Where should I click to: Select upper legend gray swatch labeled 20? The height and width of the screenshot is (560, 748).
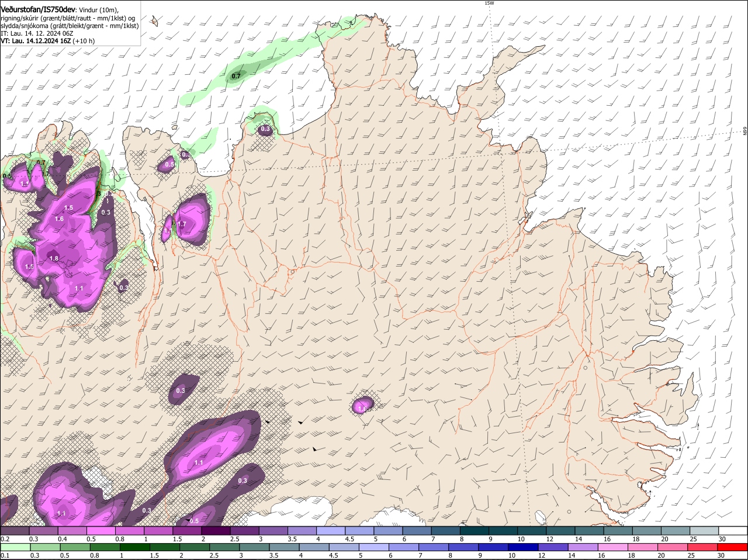[x=676, y=530]
